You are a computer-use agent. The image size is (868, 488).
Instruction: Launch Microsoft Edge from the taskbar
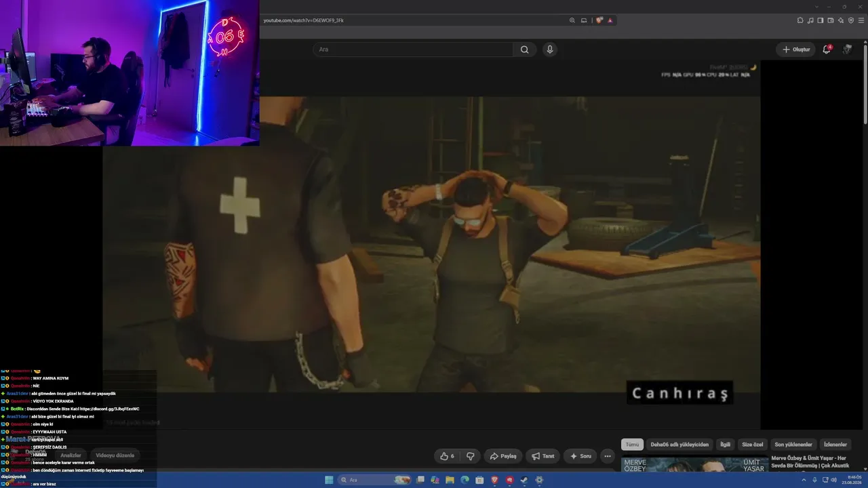465,480
